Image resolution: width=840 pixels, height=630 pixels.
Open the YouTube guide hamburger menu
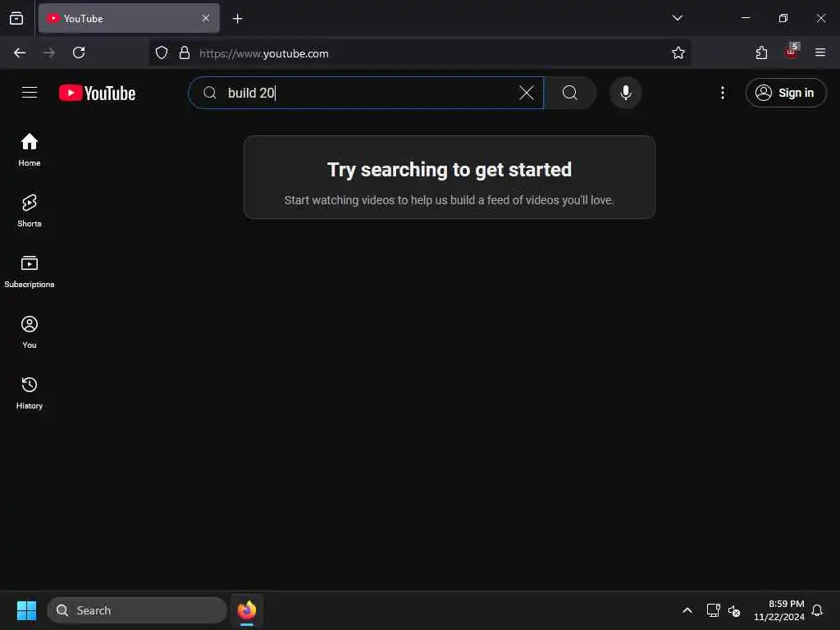click(30, 93)
